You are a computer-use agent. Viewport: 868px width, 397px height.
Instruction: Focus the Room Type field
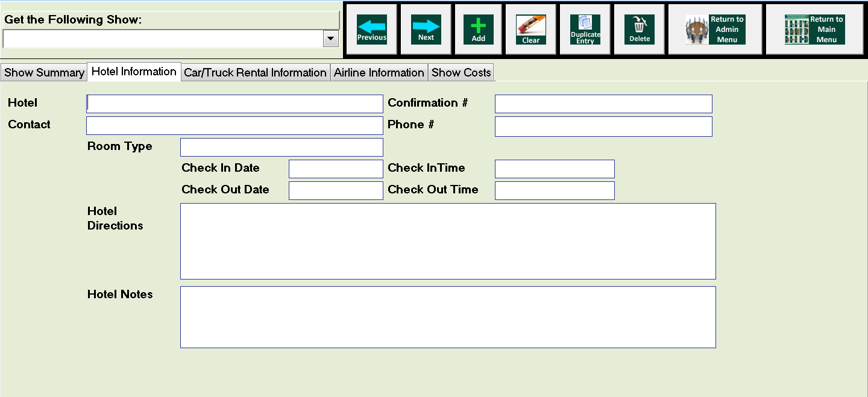pos(281,147)
